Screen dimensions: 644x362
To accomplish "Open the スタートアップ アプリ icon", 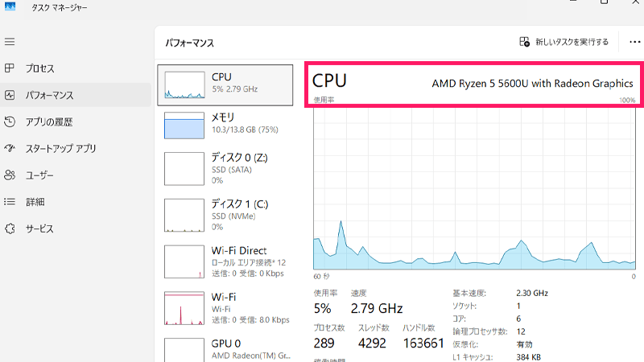I will 10,148.
